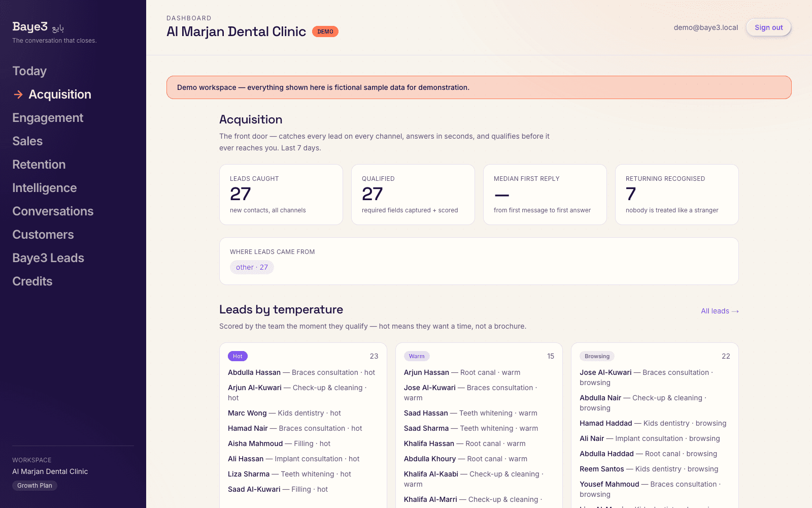The height and width of the screenshot is (508, 812).
Task: Open hot lead Arjun Al-Kuwari — Check-up & cleaning
Action: [x=297, y=393]
